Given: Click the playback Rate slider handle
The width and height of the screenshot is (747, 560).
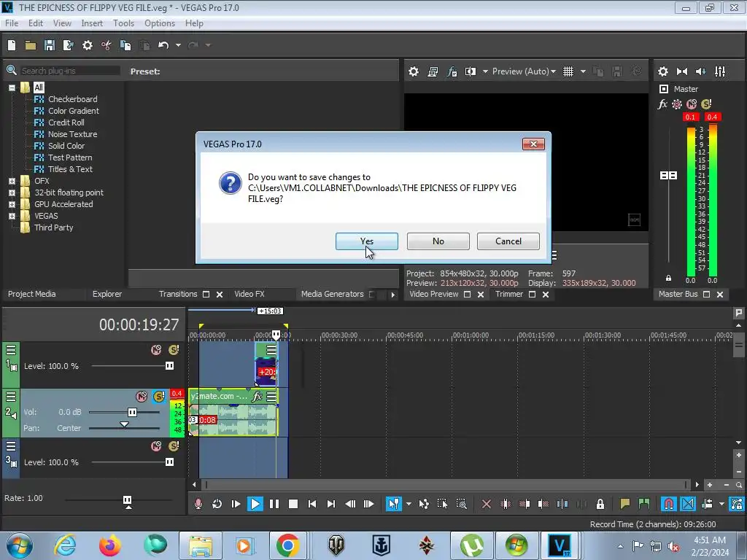Looking at the screenshot, I should click(x=127, y=501).
